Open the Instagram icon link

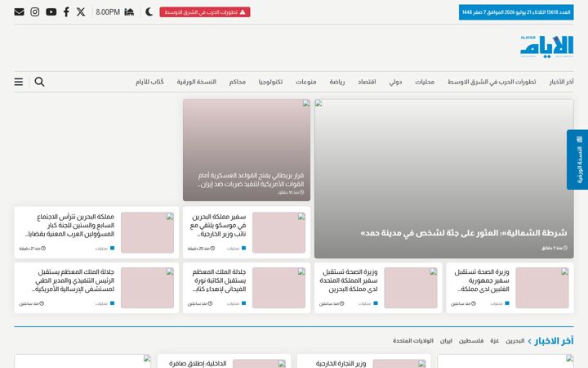pos(35,12)
